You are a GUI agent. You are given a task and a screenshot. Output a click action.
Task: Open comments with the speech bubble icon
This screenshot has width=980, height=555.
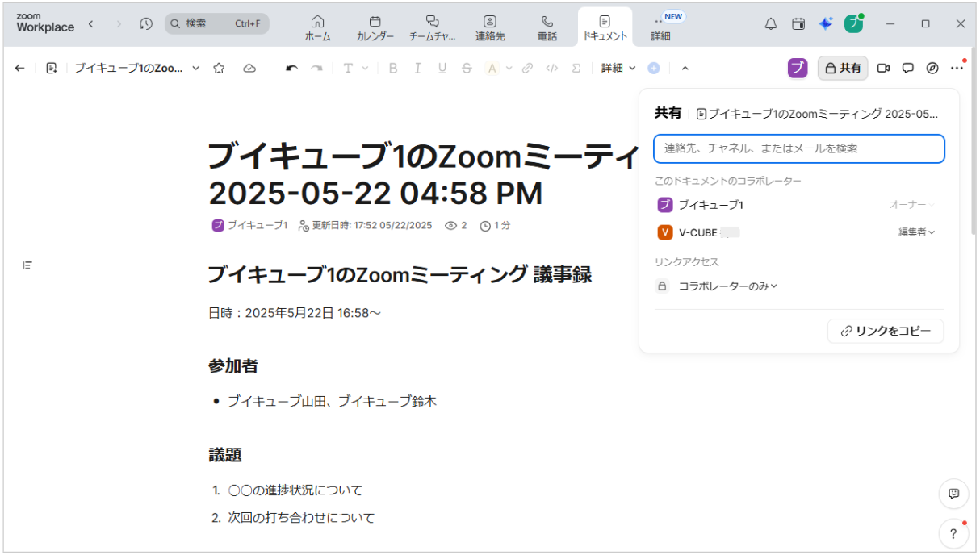[x=907, y=69]
